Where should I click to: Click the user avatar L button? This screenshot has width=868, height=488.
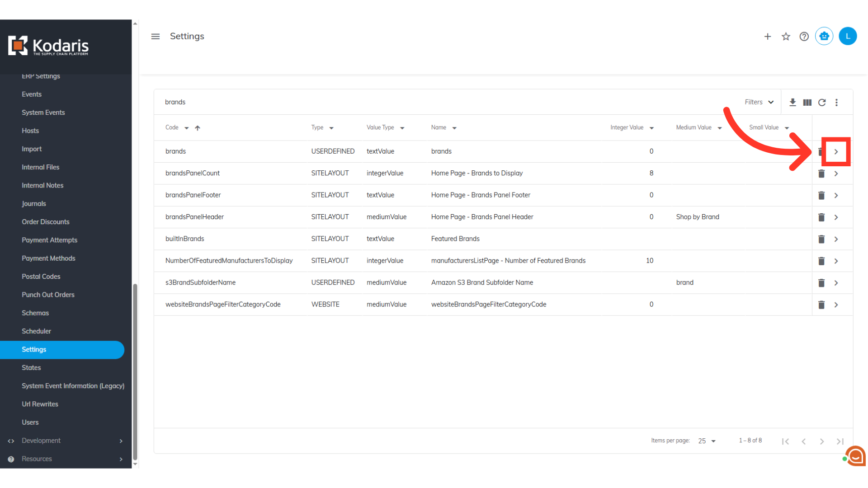(x=848, y=36)
